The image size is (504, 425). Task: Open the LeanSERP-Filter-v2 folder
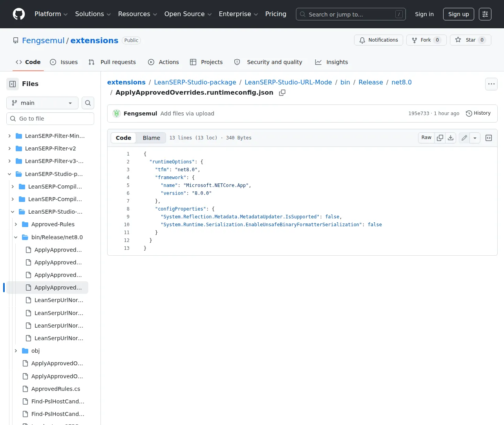coord(50,148)
